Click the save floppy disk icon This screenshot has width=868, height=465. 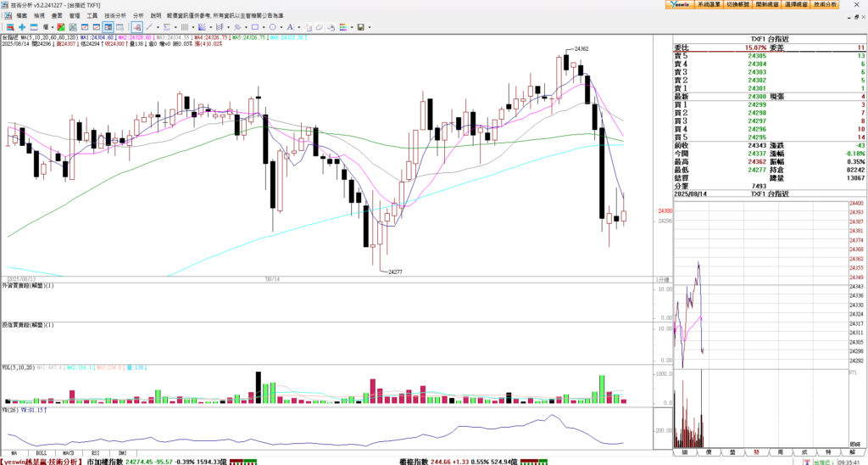tap(360, 27)
